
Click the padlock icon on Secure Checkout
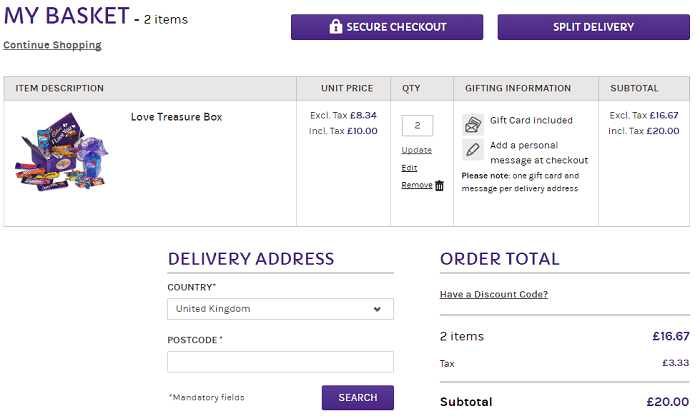(x=335, y=26)
